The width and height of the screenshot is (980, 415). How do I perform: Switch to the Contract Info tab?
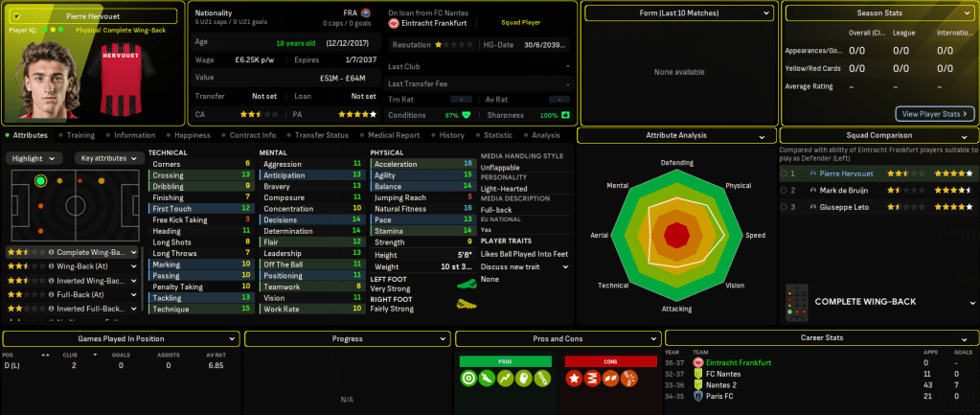coord(253,135)
